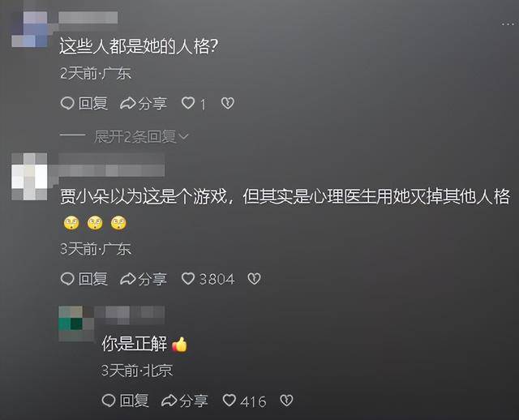519x420 pixels.
Task: Reply to the 贾小朵 comment
Action: pyautogui.click(x=84, y=279)
